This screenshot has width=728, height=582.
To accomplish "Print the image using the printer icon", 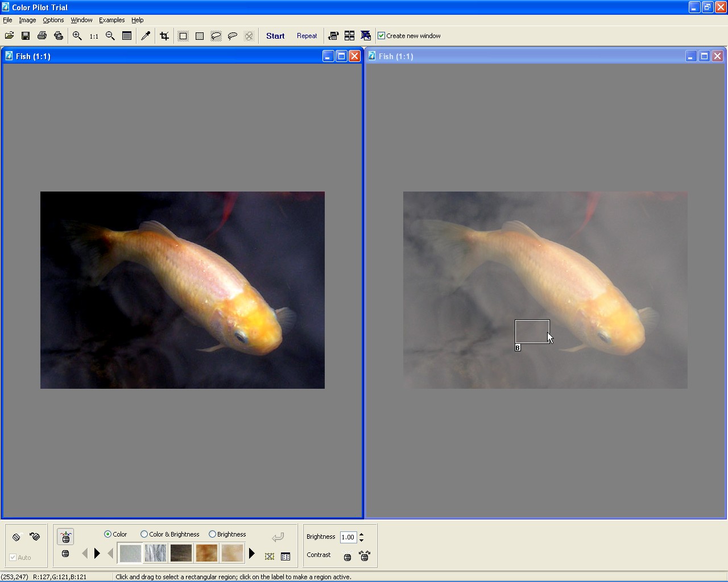I will 42,36.
